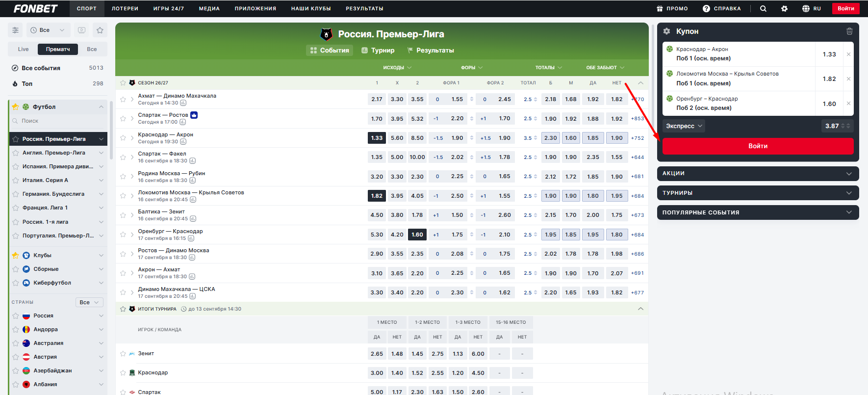Open coupon settings gear icon
The width and height of the screenshot is (868, 395).
pyautogui.click(x=666, y=31)
